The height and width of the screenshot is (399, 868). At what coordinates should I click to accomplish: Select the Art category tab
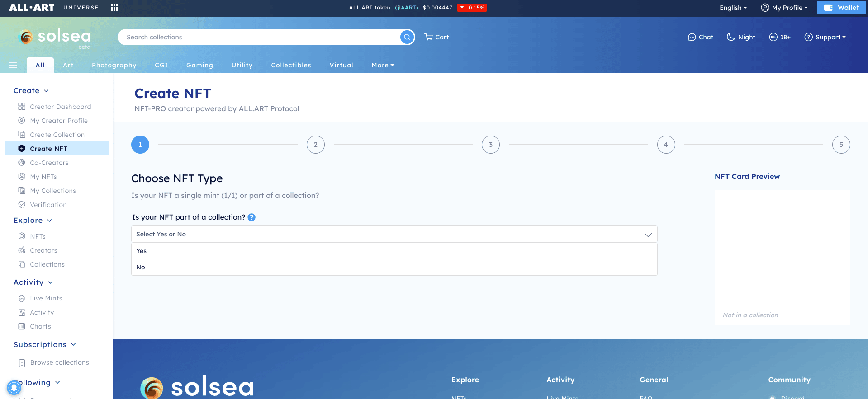point(68,65)
